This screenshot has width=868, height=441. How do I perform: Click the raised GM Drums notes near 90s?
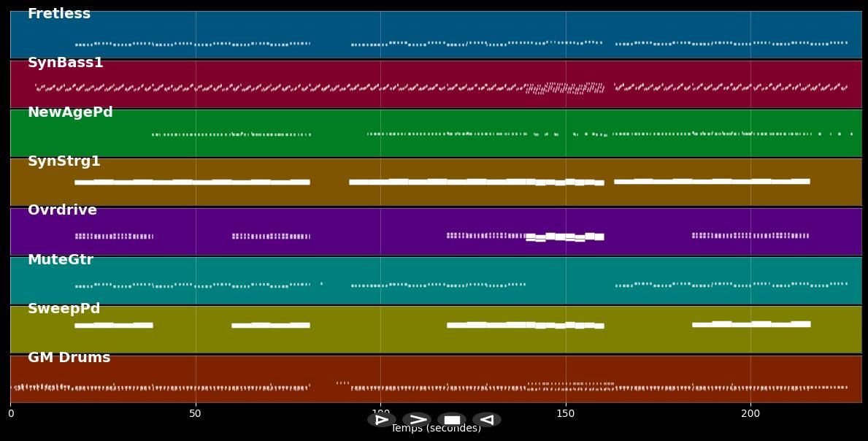342,383
